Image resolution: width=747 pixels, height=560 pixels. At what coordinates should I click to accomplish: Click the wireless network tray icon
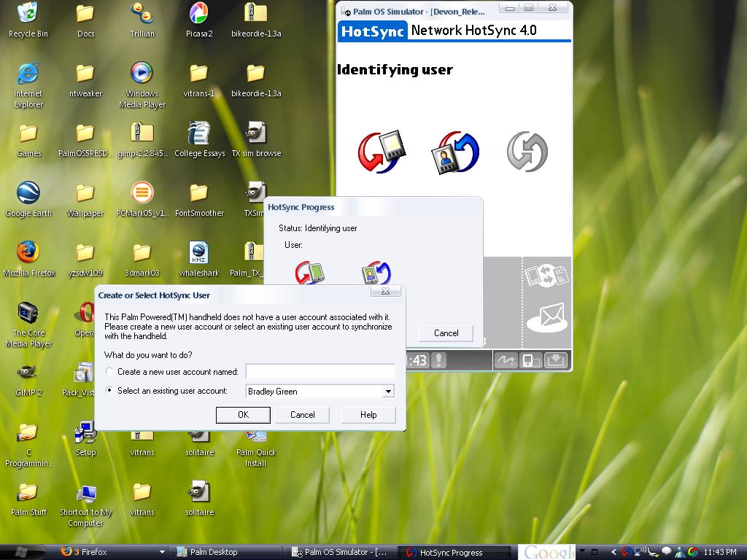pos(640,552)
